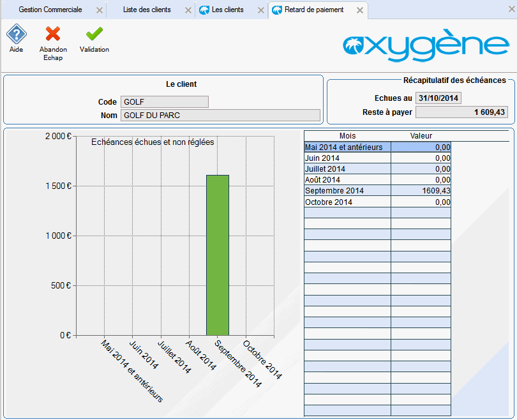Click the Valeur column header
517x420 pixels.
421,136
